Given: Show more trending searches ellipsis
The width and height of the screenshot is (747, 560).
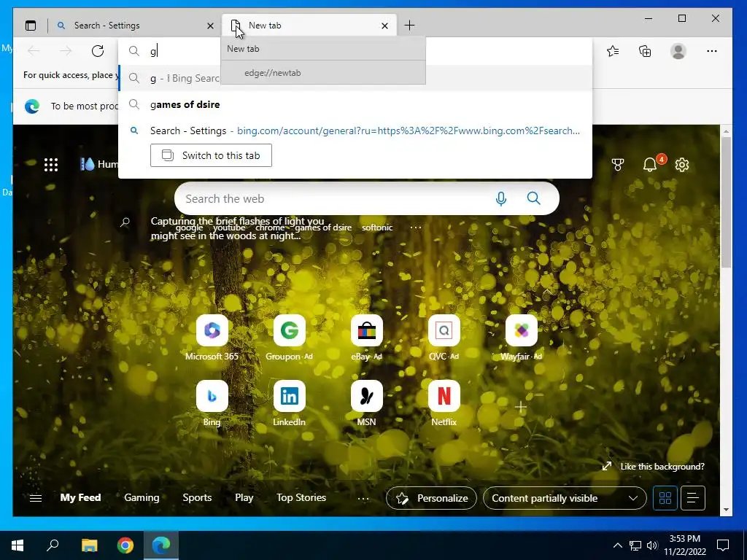Looking at the screenshot, I should (415, 227).
